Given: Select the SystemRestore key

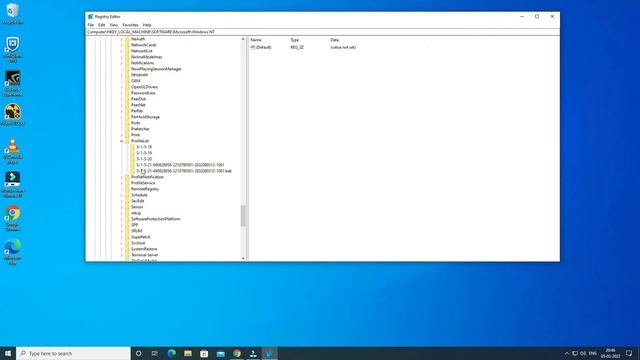Looking at the screenshot, I should (x=144, y=249).
